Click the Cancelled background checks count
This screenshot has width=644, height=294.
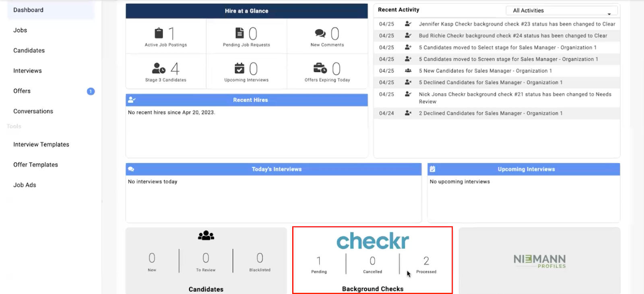pos(373,261)
